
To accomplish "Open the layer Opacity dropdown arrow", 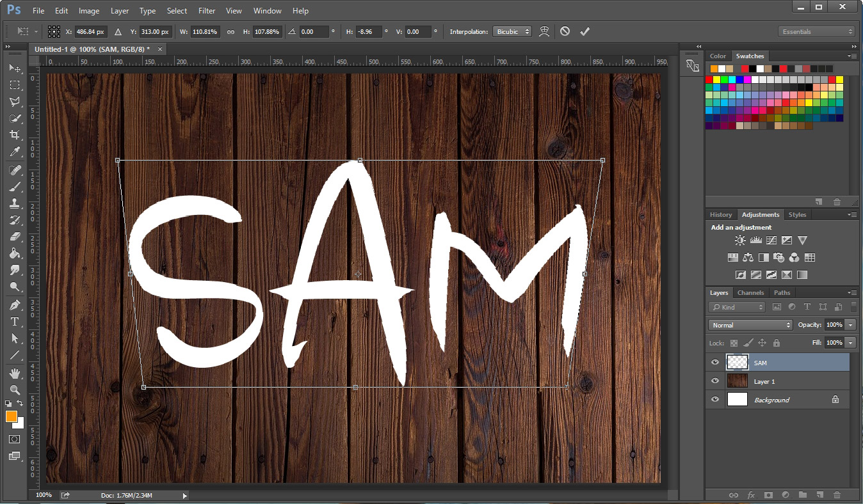I will [x=851, y=325].
